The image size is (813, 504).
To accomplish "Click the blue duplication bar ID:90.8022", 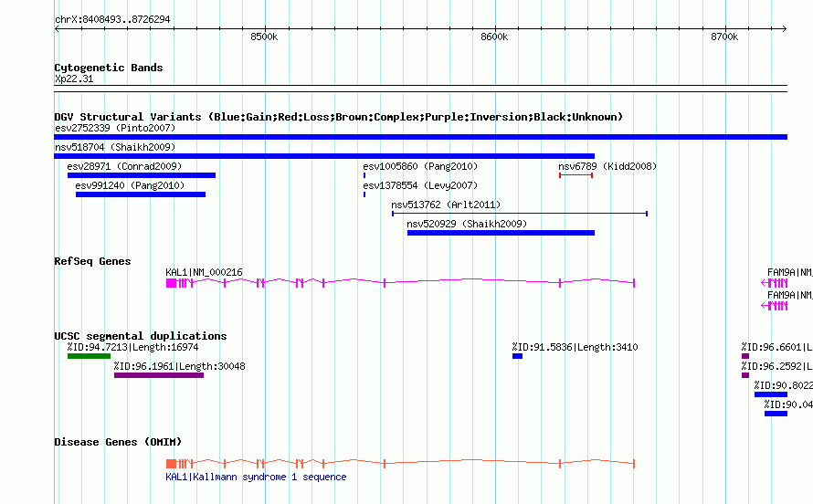I will 771,394.
